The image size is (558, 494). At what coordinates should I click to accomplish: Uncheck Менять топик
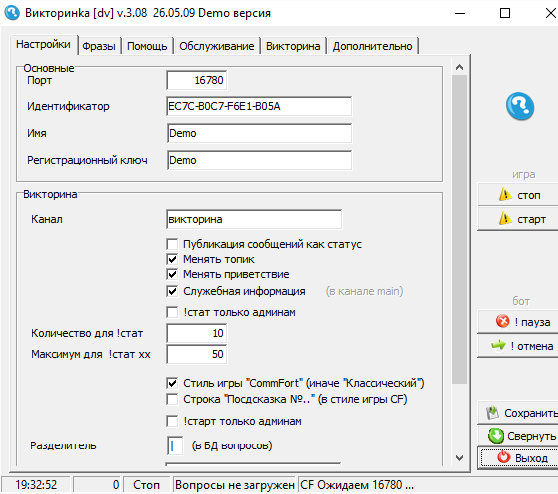(172, 259)
